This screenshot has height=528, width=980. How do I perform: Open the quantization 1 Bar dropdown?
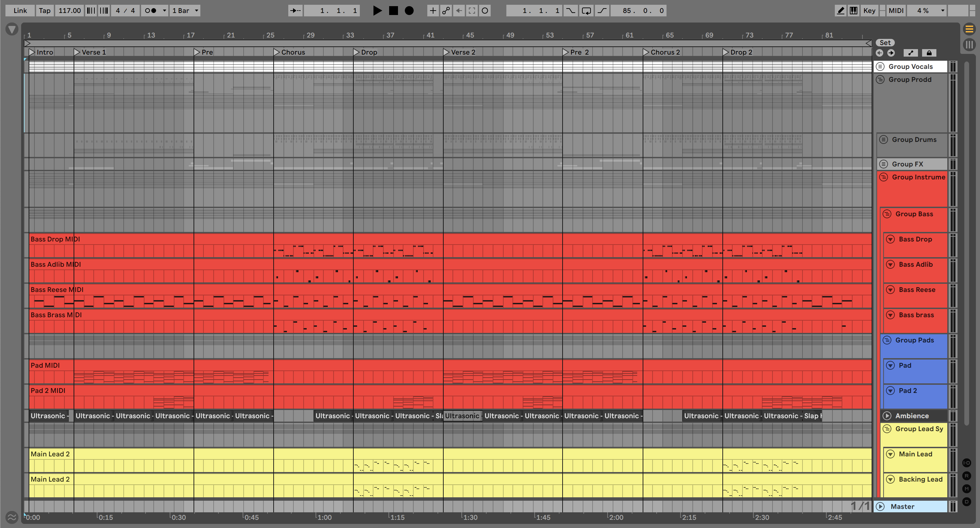(185, 11)
